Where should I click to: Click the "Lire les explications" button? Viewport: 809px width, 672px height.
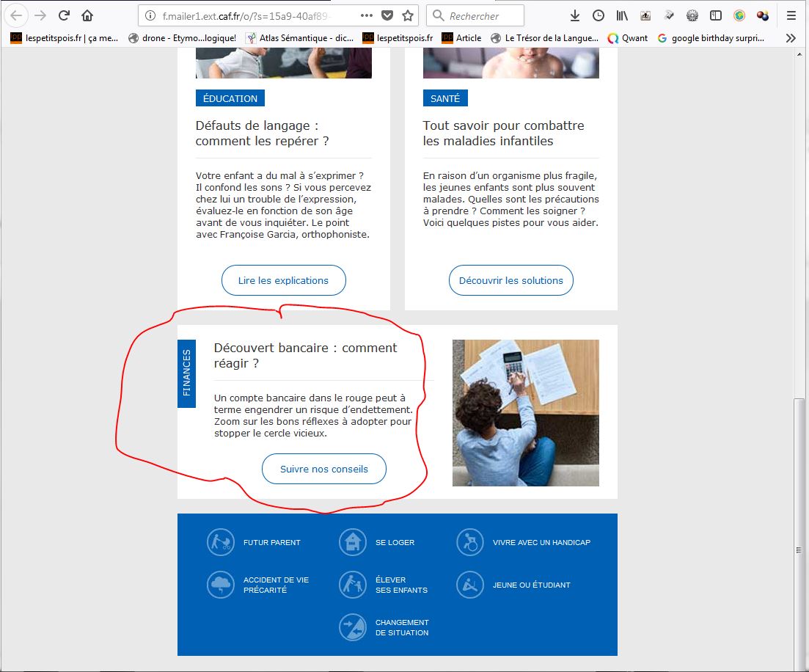(x=283, y=280)
